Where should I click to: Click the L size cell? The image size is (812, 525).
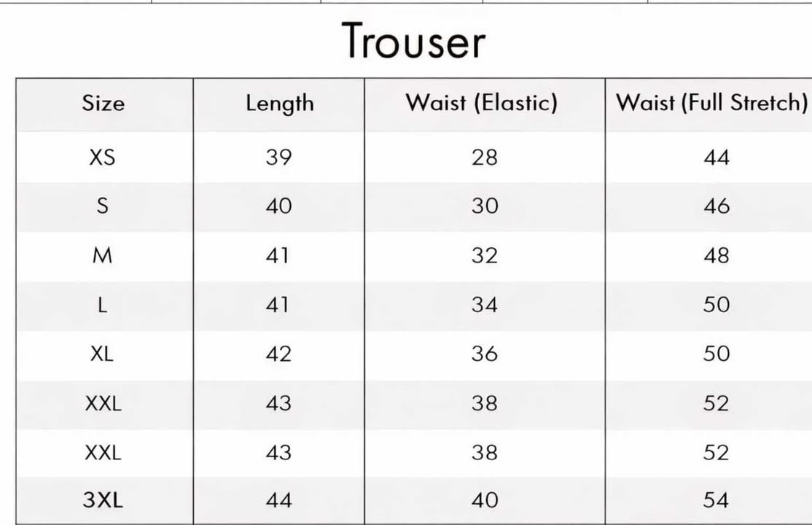click(x=102, y=305)
